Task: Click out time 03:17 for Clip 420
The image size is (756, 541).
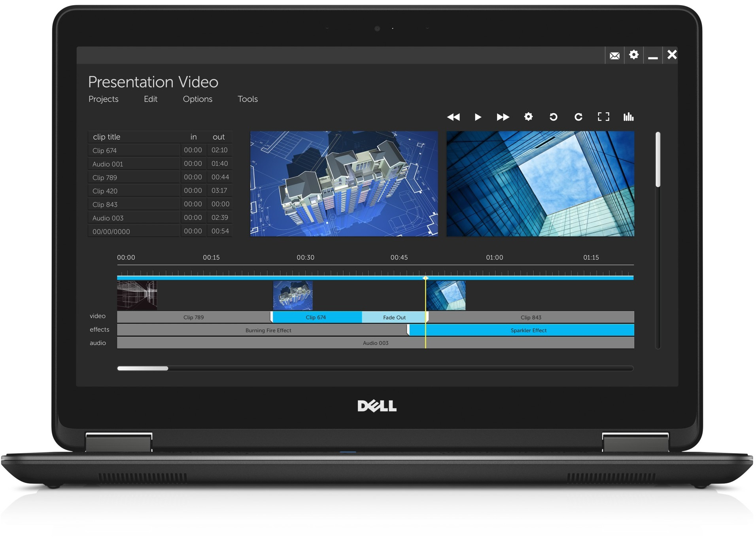Action: [x=219, y=191]
